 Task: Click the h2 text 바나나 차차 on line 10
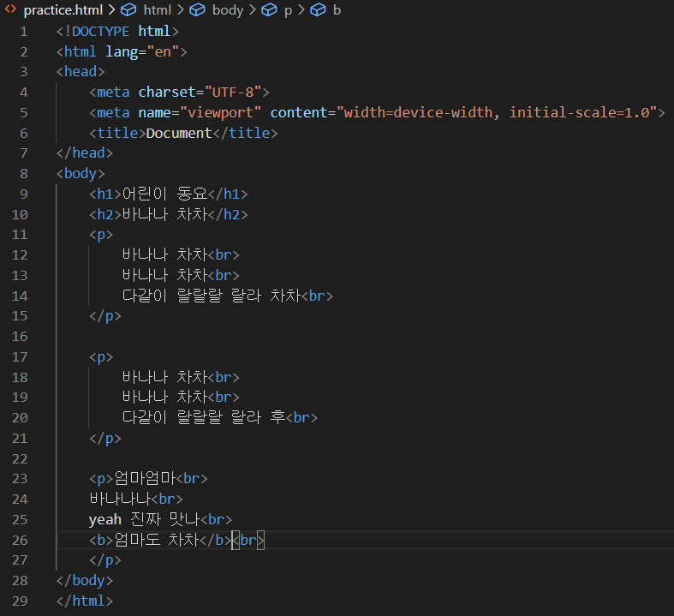tap(165, 214)
